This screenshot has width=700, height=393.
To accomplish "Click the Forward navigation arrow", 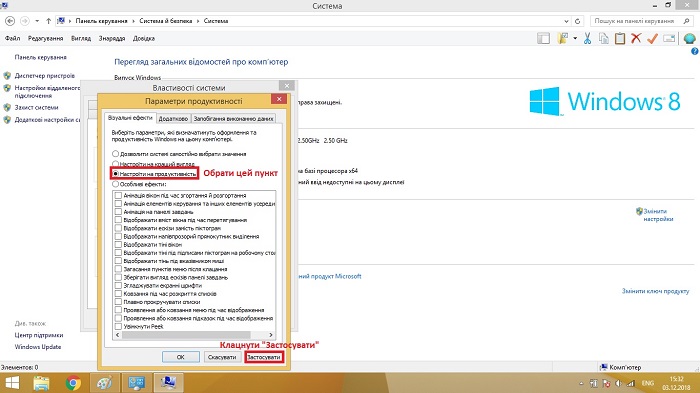I will click(25, 21).
